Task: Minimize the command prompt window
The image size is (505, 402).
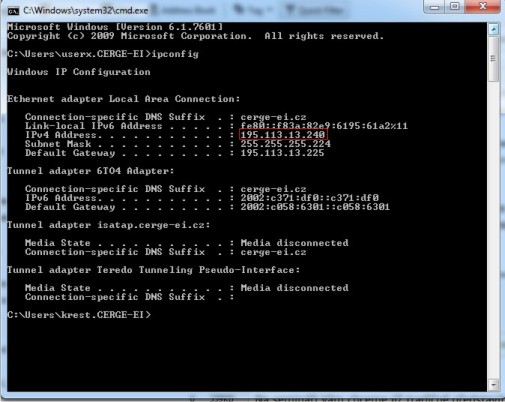Action: point(434,7)
